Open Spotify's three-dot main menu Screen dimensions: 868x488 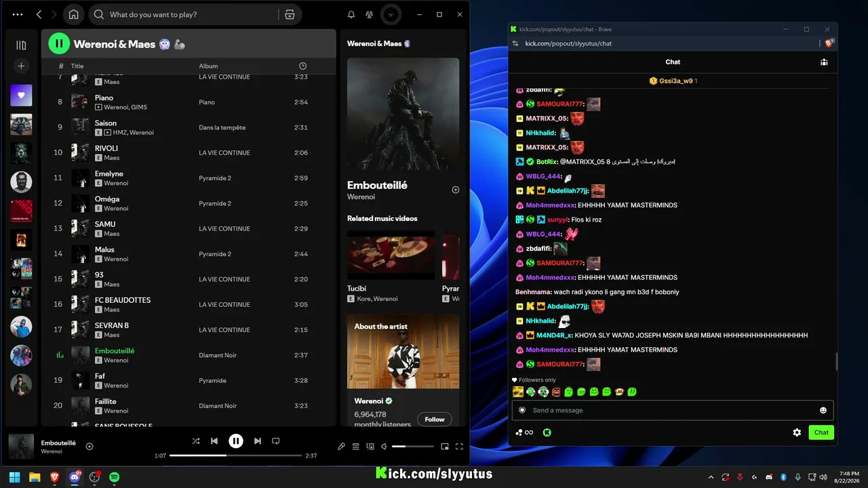click(18, 14)
